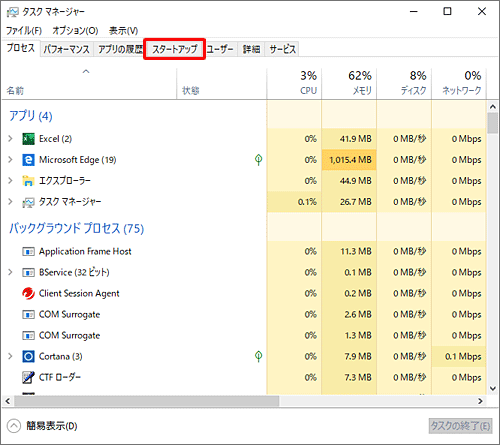
Task: Expand the Cortana (3) process group
Action: point(10,356)
